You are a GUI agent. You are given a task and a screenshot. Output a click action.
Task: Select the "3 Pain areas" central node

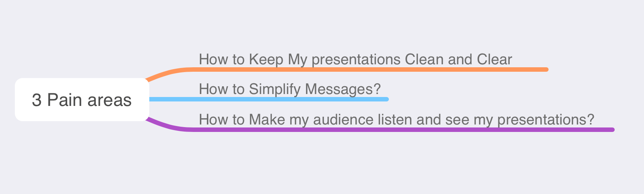[82, 100]
